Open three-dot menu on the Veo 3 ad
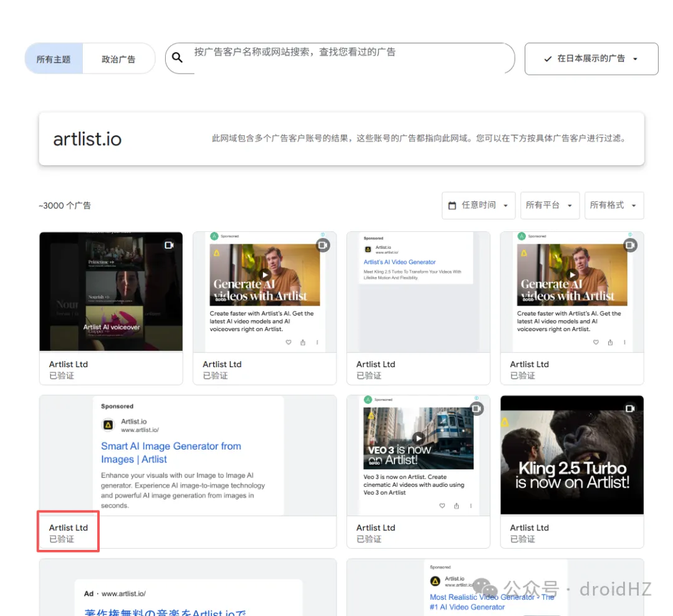 [471, 506]
